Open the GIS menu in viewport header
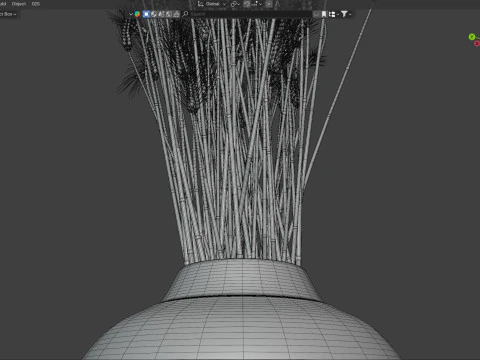The height and width of the screenshot is (360, 480). [36, 4]
